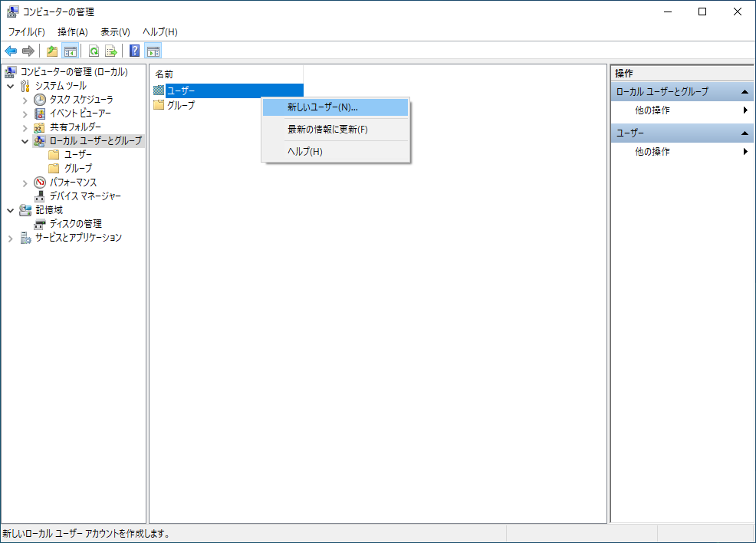This screenshot has width=756, height=543.
Task: Click the 名前 column header
Action: [x=227, y=74]
